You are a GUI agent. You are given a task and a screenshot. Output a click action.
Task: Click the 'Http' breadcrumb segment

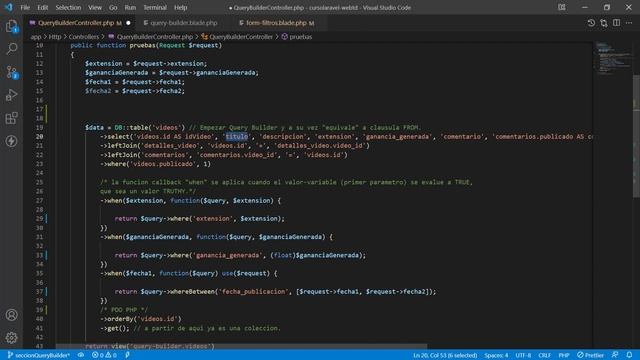coord(55,37)
